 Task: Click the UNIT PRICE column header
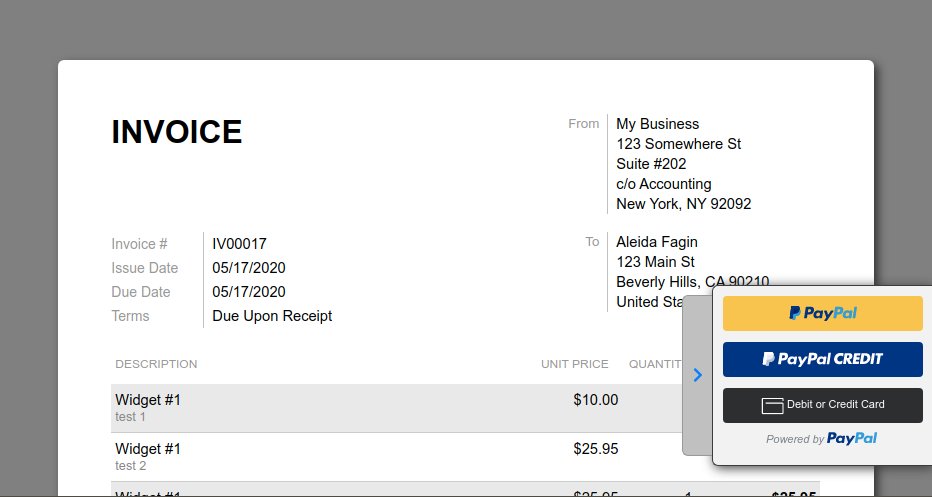point(574,364)
